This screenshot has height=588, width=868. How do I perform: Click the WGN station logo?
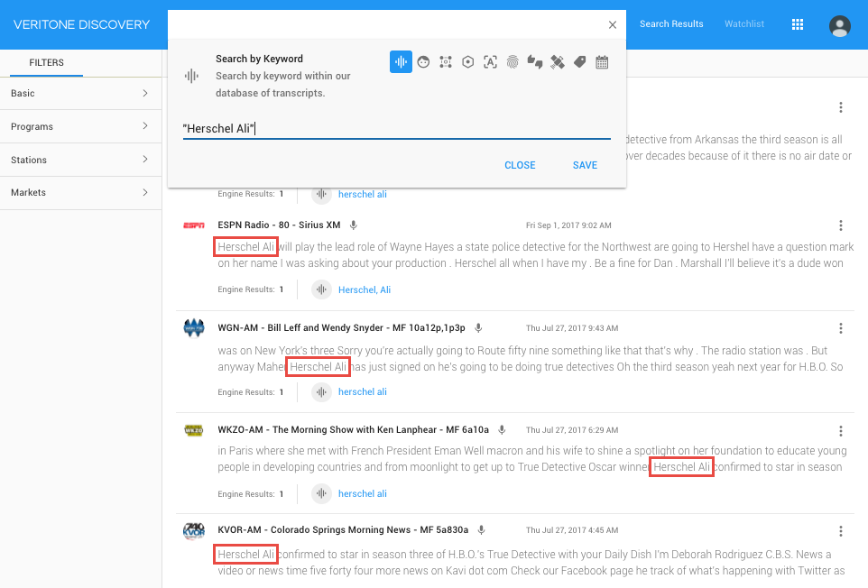(194, 328)
